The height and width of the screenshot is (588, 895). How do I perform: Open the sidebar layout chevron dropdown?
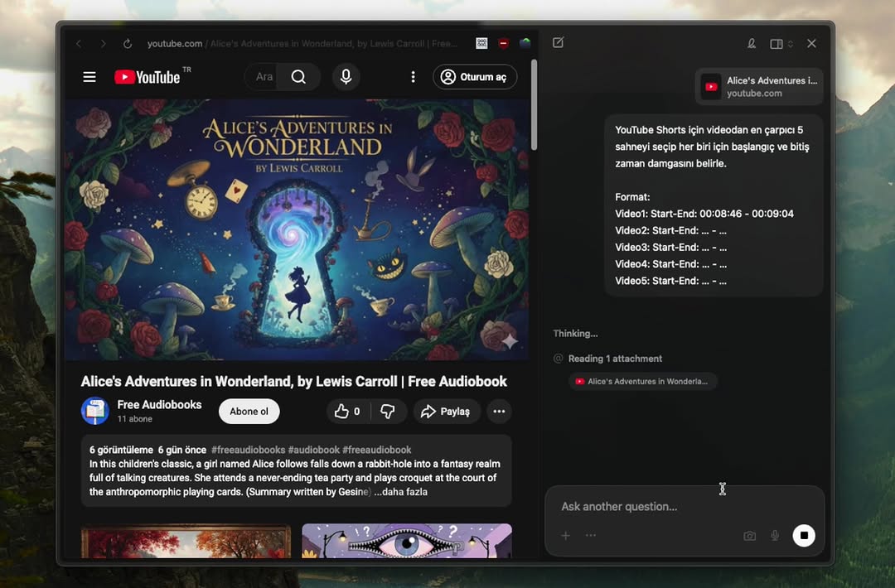pos(790,43)
